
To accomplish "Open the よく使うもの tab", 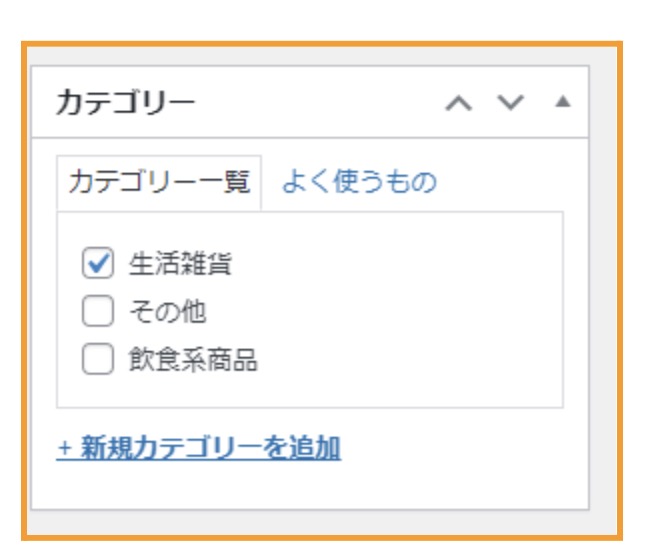I will point(359,182).
